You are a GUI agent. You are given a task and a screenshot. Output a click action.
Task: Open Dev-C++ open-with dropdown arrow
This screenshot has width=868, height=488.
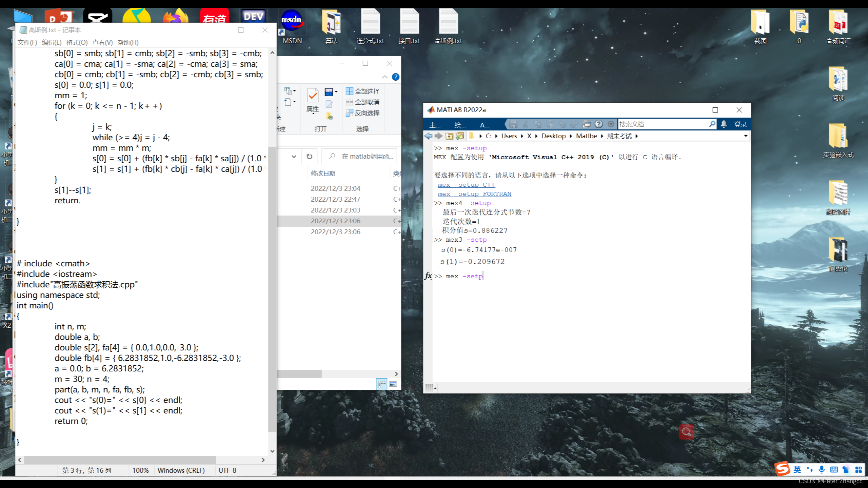(336, 92)
